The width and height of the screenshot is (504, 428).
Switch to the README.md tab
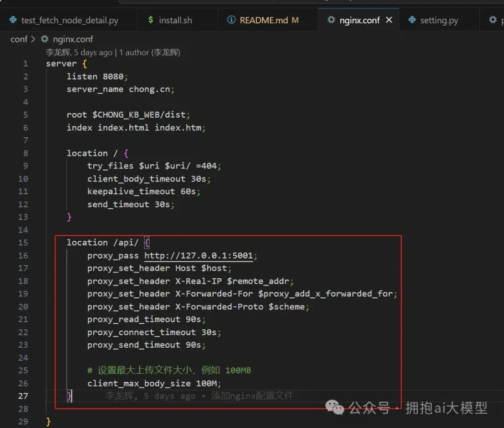263,20
